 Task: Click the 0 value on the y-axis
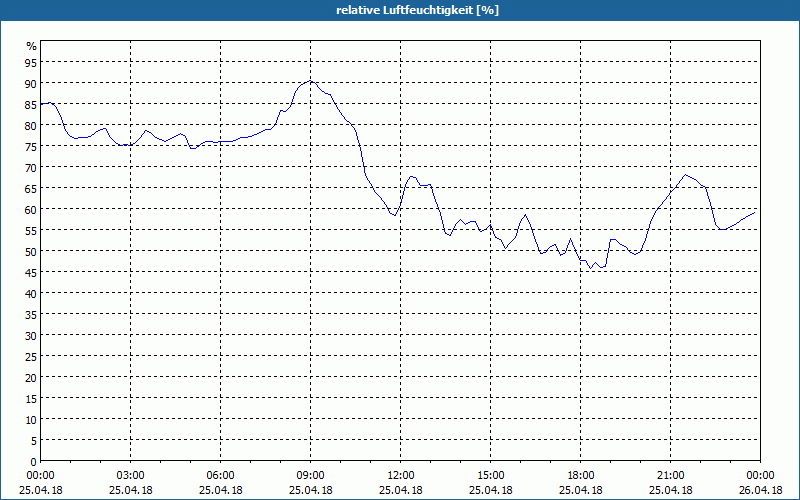[x=34, y=461]
